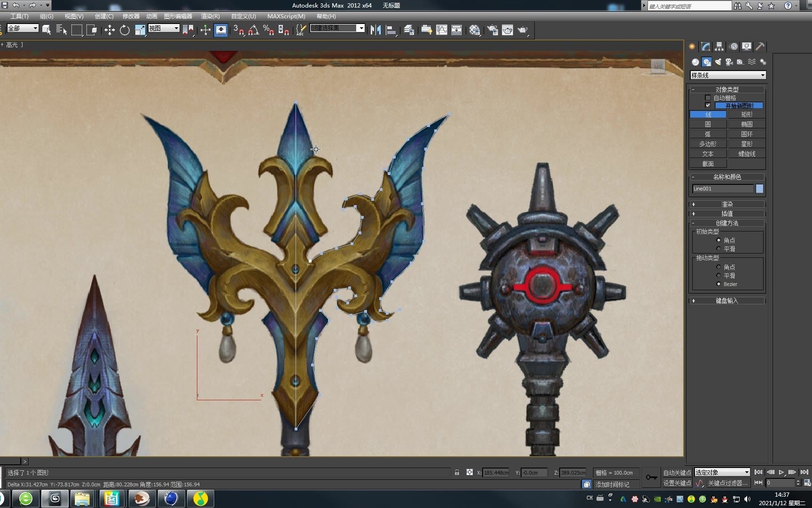
Task: Click the 圆 shape button
Action: (708, 124)
